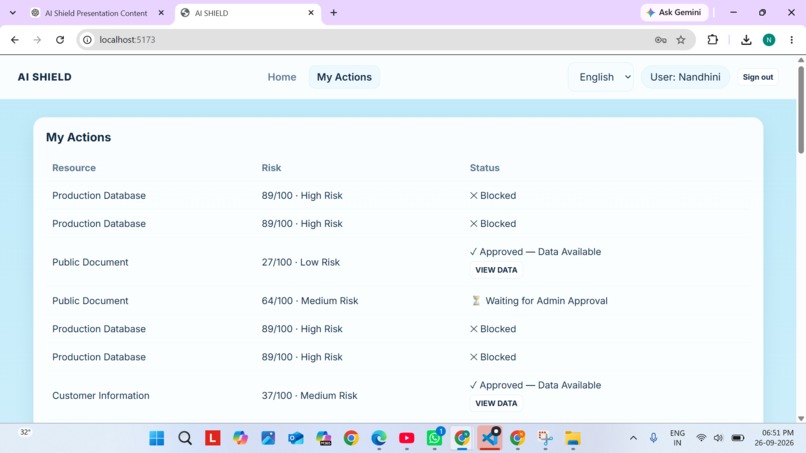Click the microphone tray icon
The width and height of the screenshot is (806, 453).
[x=653, y=438]
